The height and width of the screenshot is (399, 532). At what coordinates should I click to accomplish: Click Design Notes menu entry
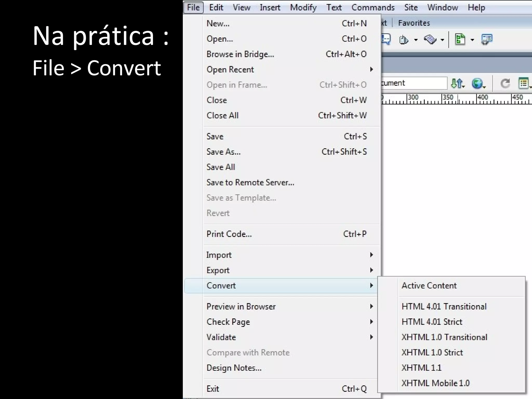coord(234,368)
